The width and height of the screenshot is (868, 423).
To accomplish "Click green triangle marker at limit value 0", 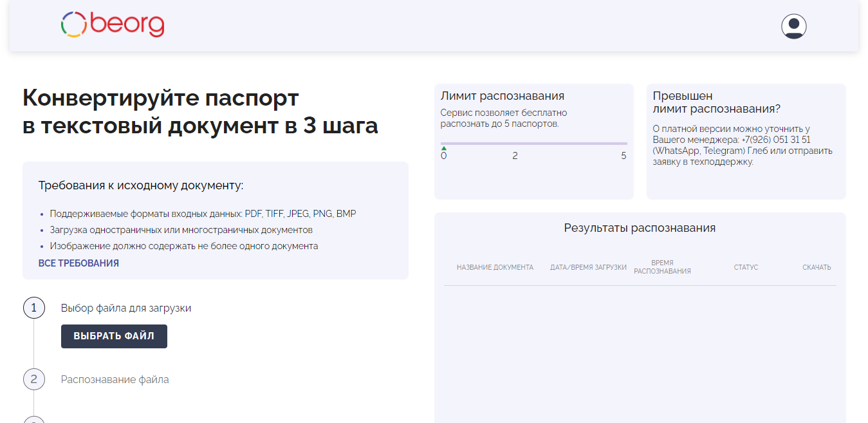I will point(444,149).
